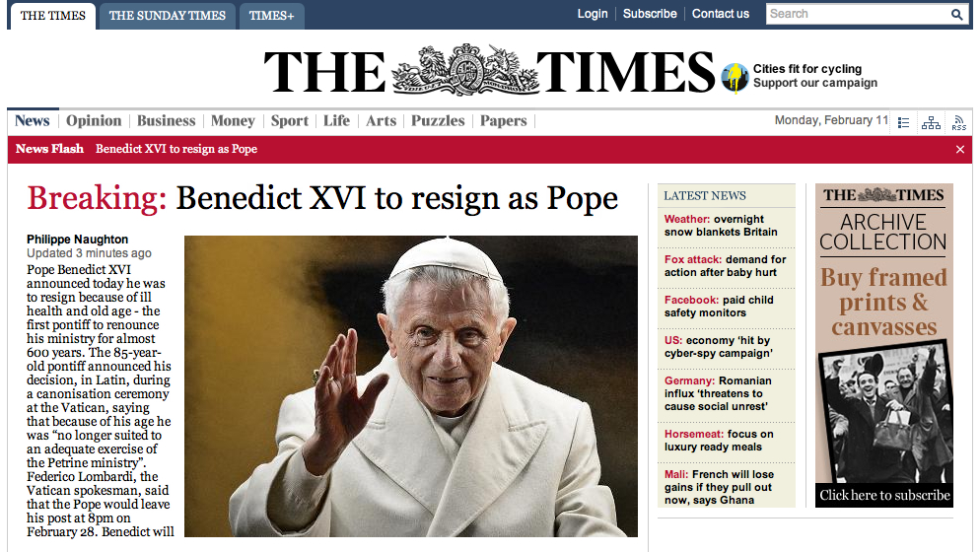Click here to subscribe archive button
The height and width of the screenshot is (552, 980).
tap(884, 495)
